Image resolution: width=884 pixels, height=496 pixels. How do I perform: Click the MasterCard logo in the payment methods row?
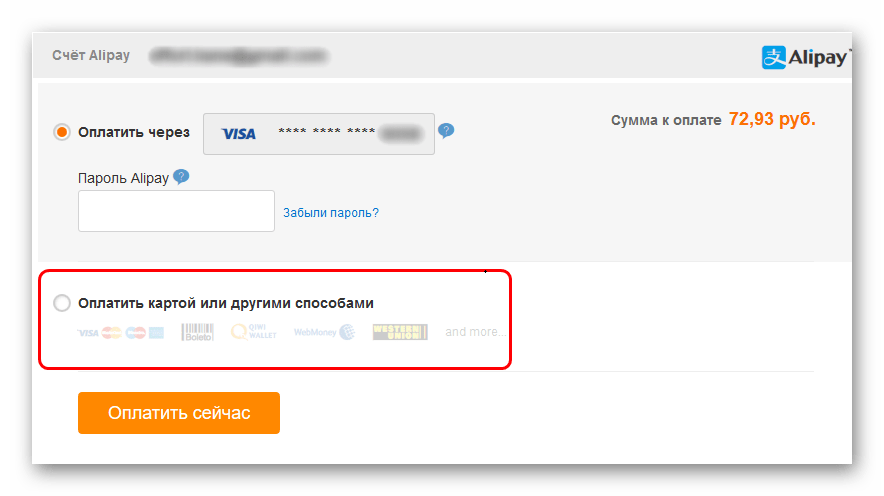pyautogui.click(x=112, y=333)
